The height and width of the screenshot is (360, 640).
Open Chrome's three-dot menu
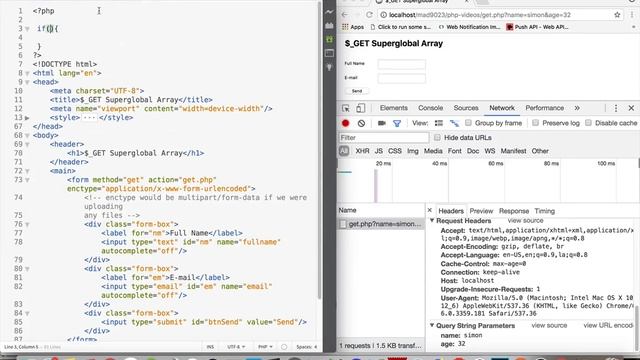[x=633, y=15]
